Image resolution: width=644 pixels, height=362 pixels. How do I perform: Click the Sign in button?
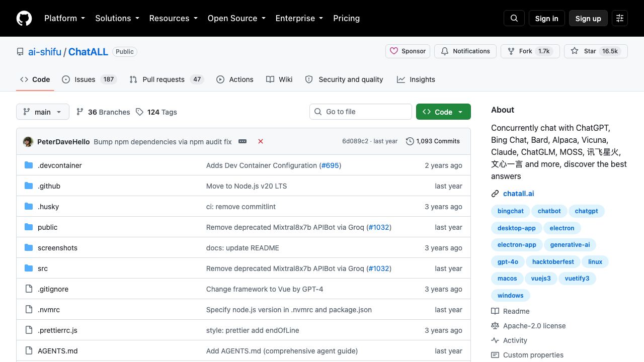tap(547, 18)
